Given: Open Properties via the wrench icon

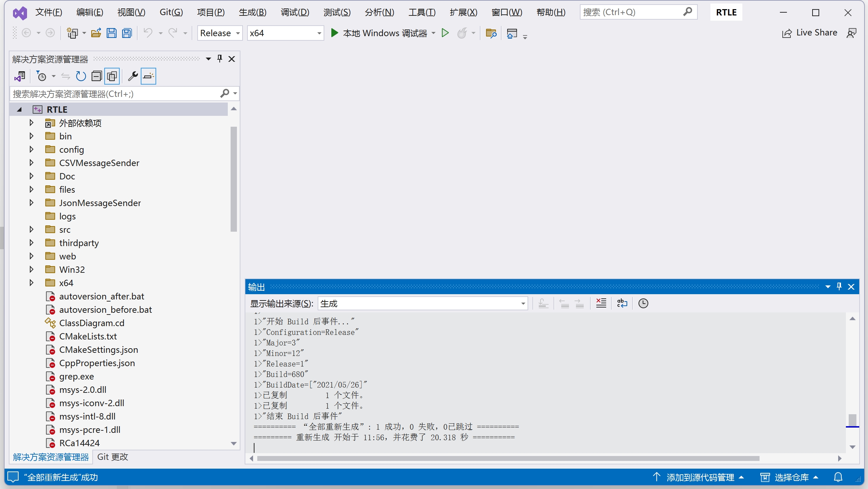Looking at the screenshot, I should pos(133,76).
